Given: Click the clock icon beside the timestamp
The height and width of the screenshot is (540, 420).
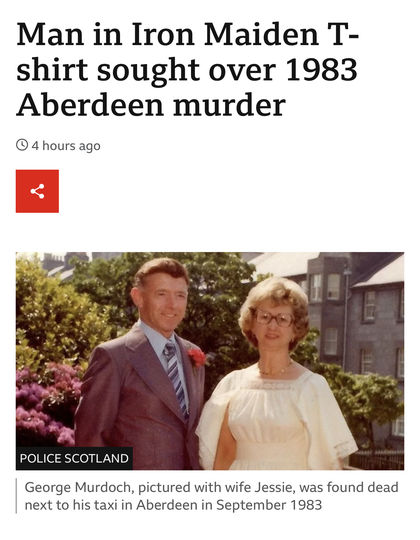Looking at the screenshot, I should coord(22,145).
